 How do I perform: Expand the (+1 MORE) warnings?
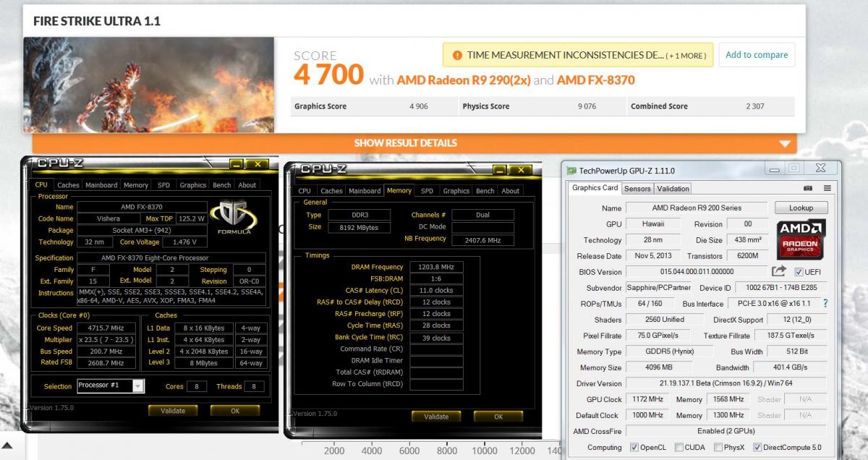(686, 55)
